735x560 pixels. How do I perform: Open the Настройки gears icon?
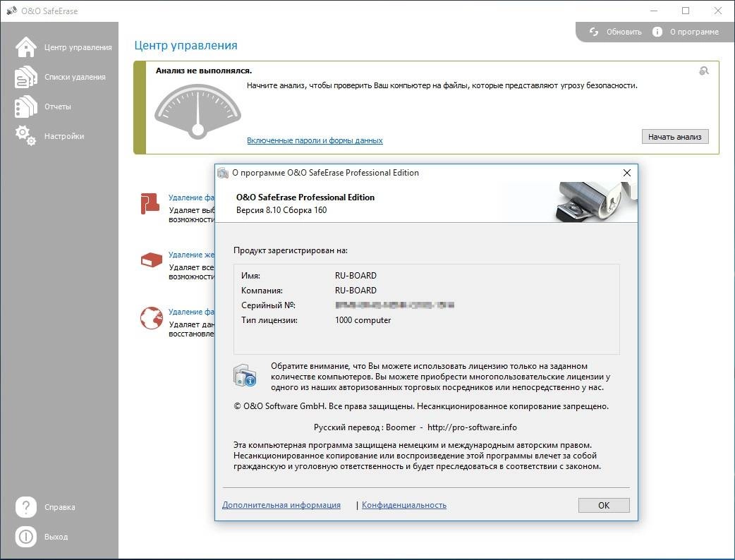[26, 135]
